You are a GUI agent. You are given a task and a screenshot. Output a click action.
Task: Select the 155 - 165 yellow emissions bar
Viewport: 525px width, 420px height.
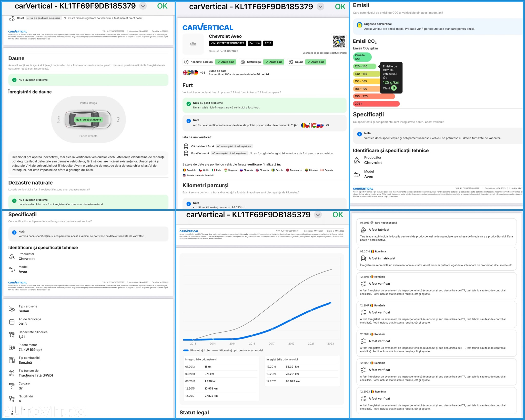(x=366, y=81)
